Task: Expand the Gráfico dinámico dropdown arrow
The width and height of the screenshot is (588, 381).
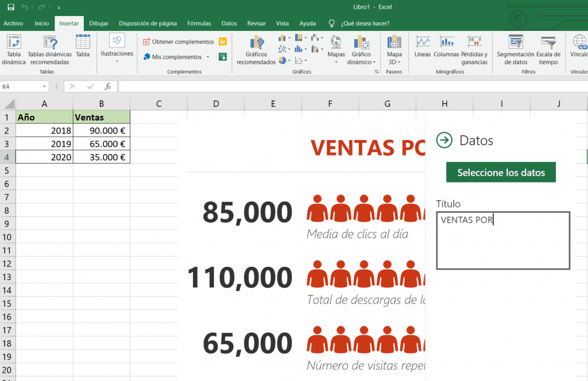Action: tap(374, 62)
